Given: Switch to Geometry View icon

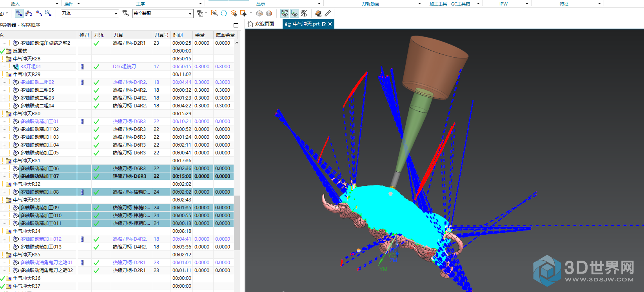Looking at the screenshot, I should 39,13.
